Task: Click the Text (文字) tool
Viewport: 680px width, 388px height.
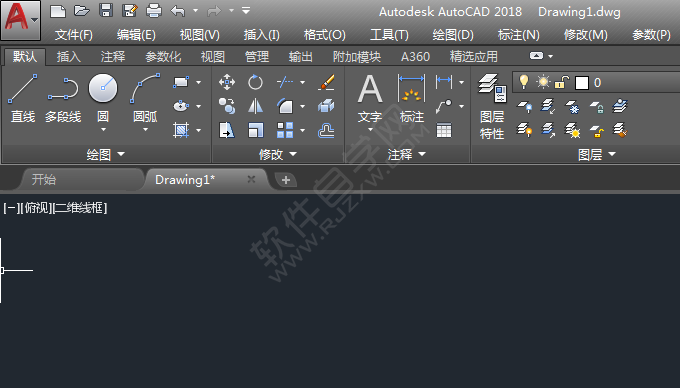Action: 370,98
